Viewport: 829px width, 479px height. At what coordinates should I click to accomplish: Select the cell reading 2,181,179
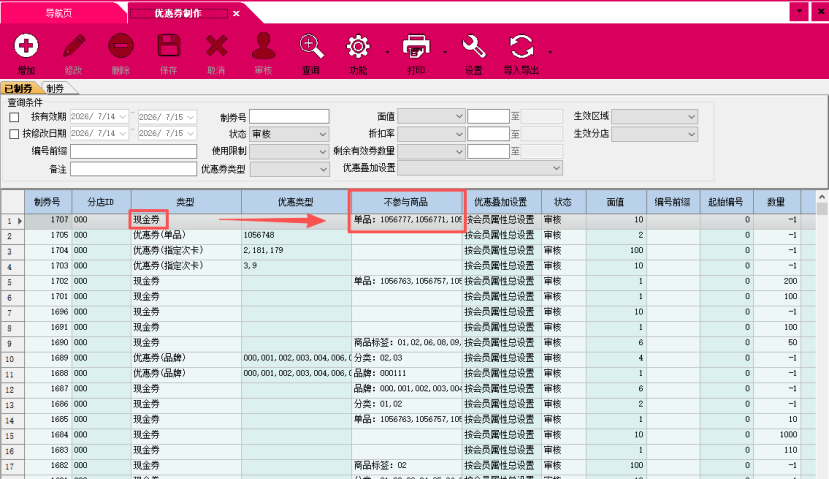296,250
